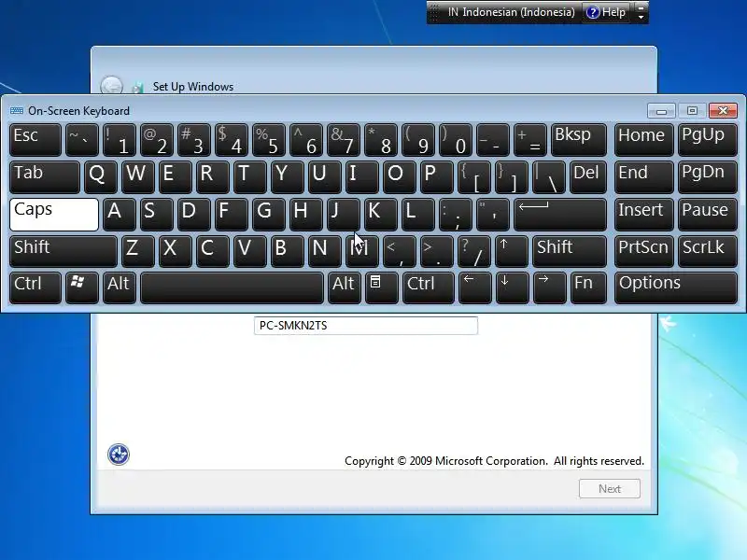Click the context menu key icon
The width and height of the screenshot is (747, 560).
point(381,287)
